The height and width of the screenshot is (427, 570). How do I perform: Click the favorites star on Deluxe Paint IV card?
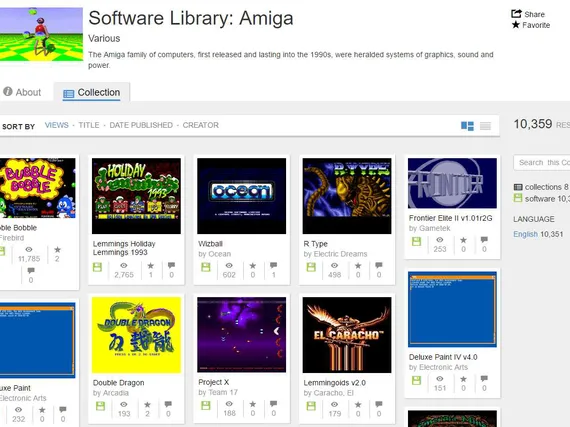[x=463, y=379]
